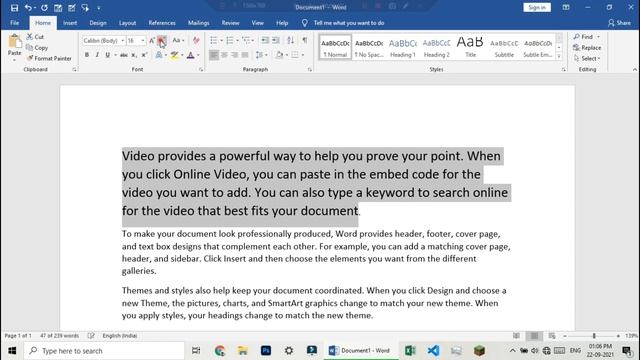Click the Sign in button
The height and width of the screenshot is (360, 640).
click(537, 7)
